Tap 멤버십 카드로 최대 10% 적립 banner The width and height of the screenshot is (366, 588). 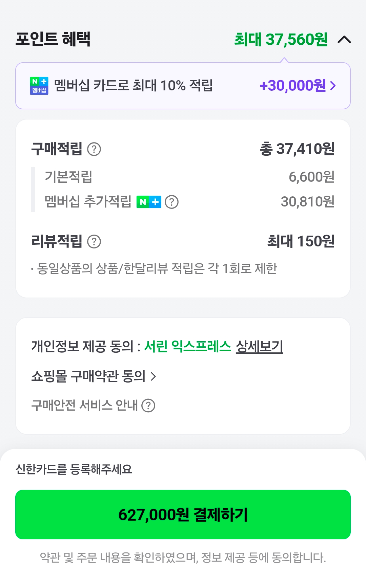pyautogui.click(x=183, y=86)
